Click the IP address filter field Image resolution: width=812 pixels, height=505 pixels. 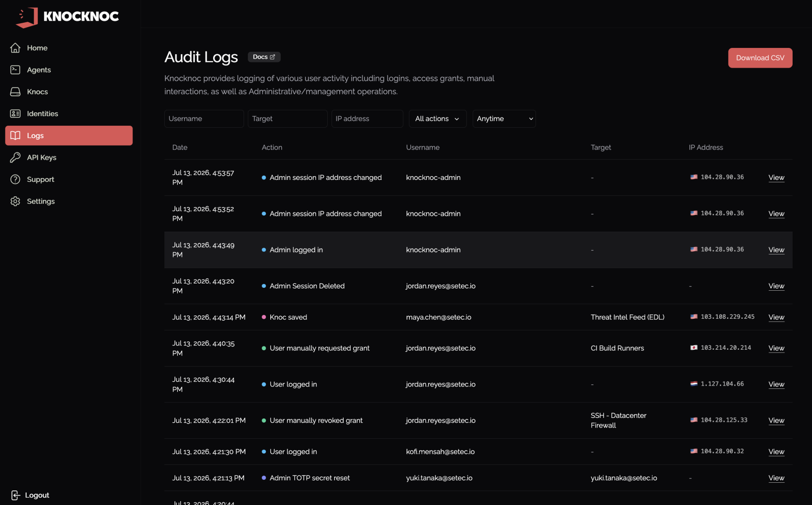(x=367, y=119)
